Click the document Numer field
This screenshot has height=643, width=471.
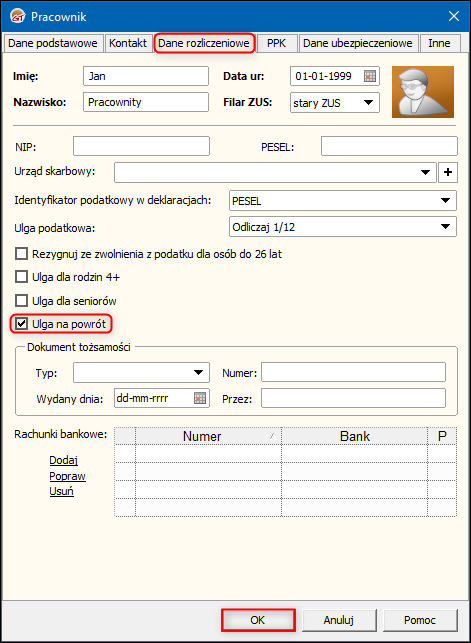tap(353, 372)
